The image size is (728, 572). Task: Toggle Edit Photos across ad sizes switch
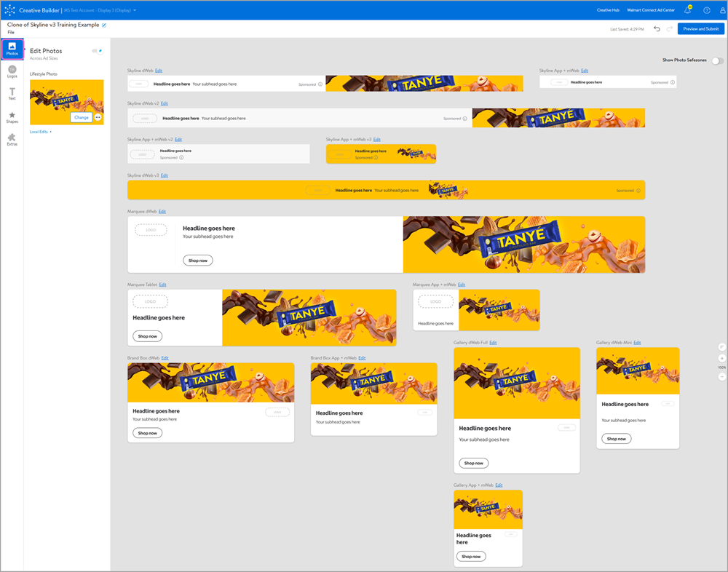coord(98,51)
